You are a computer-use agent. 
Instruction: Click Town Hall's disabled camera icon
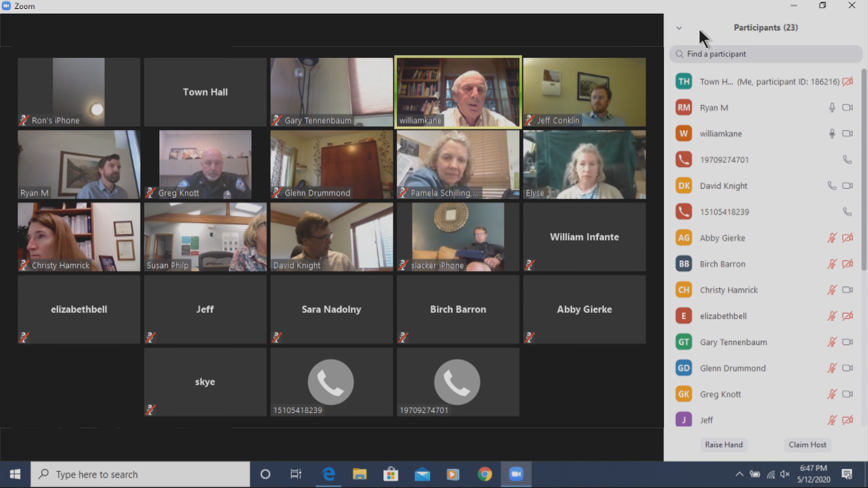pyautogui.click(x=848, y=82)
